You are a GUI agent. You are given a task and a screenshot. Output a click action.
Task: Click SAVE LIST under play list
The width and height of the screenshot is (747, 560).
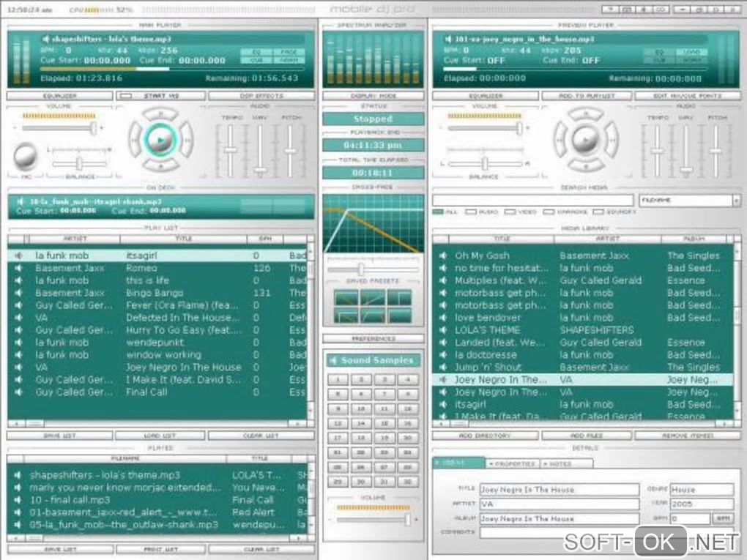pos(59,436)
